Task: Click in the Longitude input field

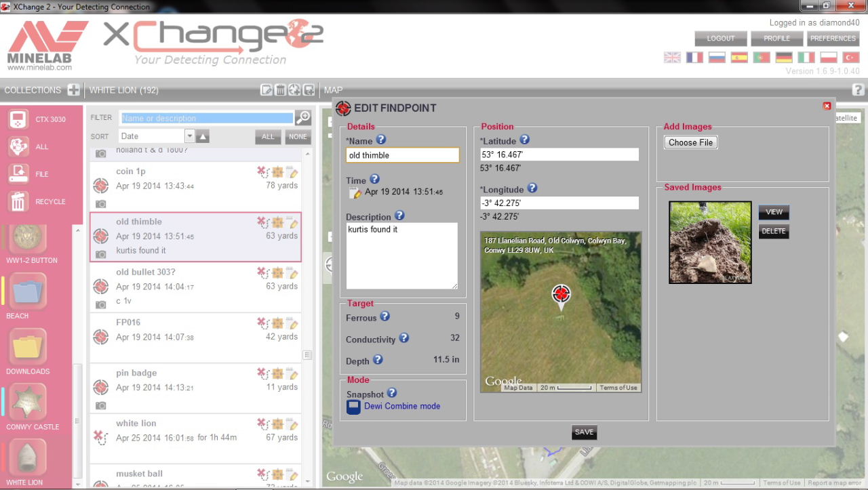Action: pyautogui.click(x=559, y=203)
